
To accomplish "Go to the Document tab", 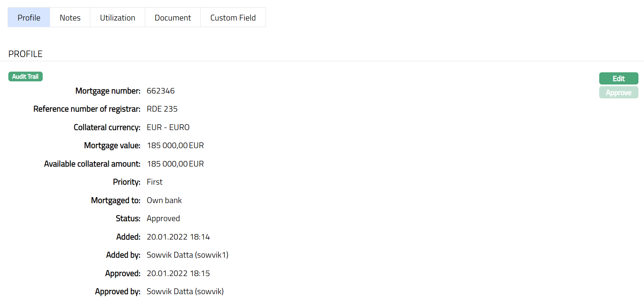I will [173, 18].
